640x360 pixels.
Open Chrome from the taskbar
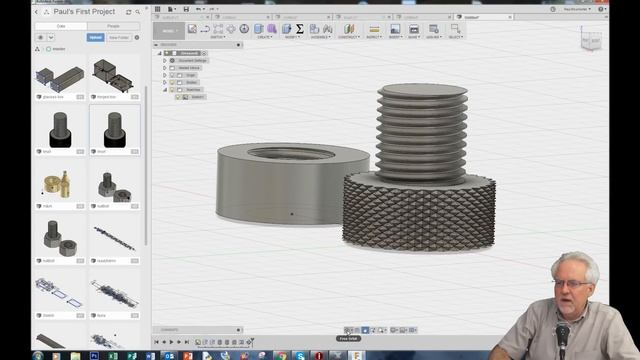281,356
